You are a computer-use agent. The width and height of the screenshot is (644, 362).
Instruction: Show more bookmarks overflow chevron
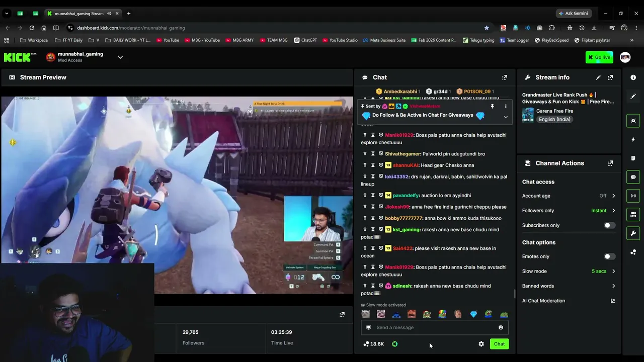coord(632,40)
